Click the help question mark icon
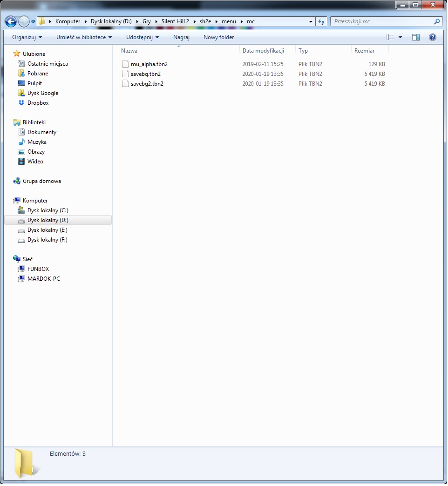This screenshot has height=486, width=448. pos(433,37)
